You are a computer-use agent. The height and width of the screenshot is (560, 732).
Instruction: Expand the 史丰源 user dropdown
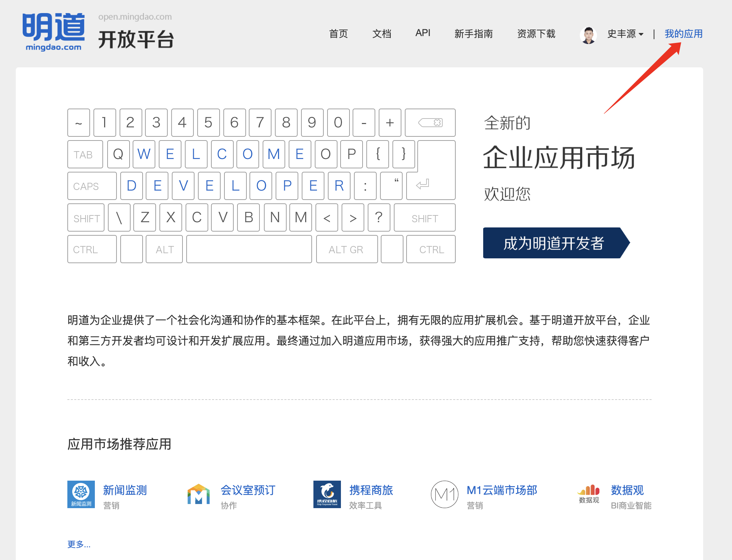coord(625,34)
